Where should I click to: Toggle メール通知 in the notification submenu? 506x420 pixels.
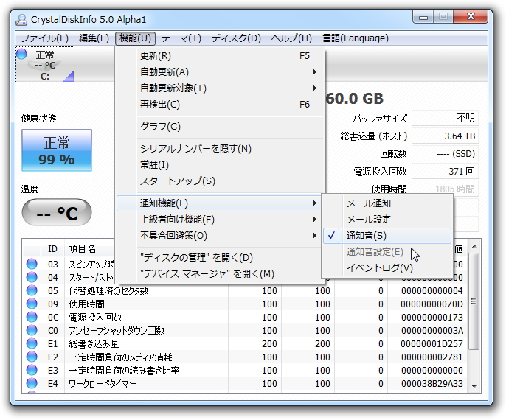[387, 203]
